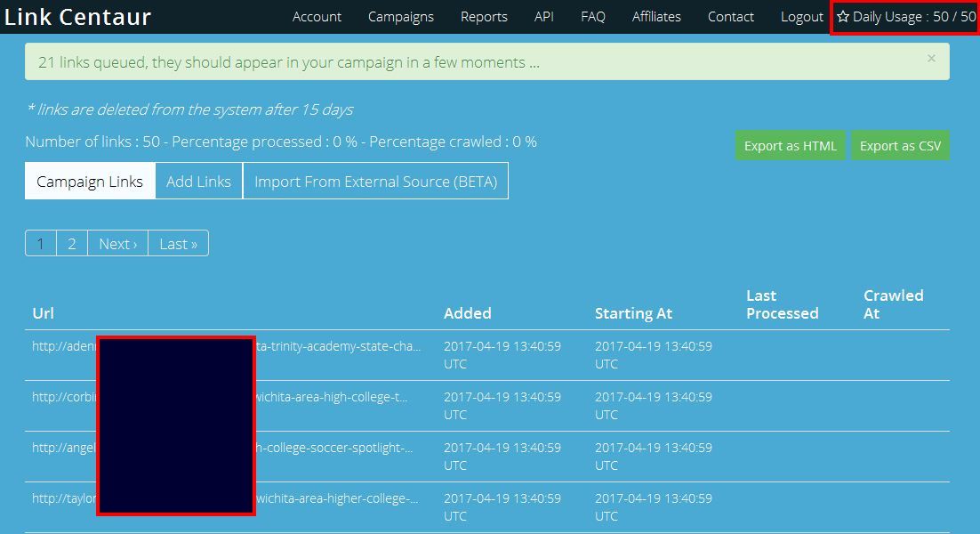
Task: Click the Next › pagination button
Action: pos(118,243)
